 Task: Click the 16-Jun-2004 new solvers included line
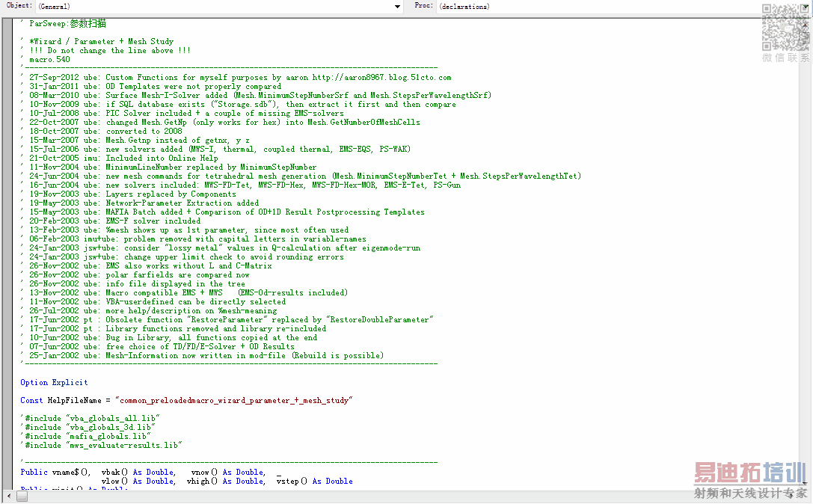click(x=241, y=185)
